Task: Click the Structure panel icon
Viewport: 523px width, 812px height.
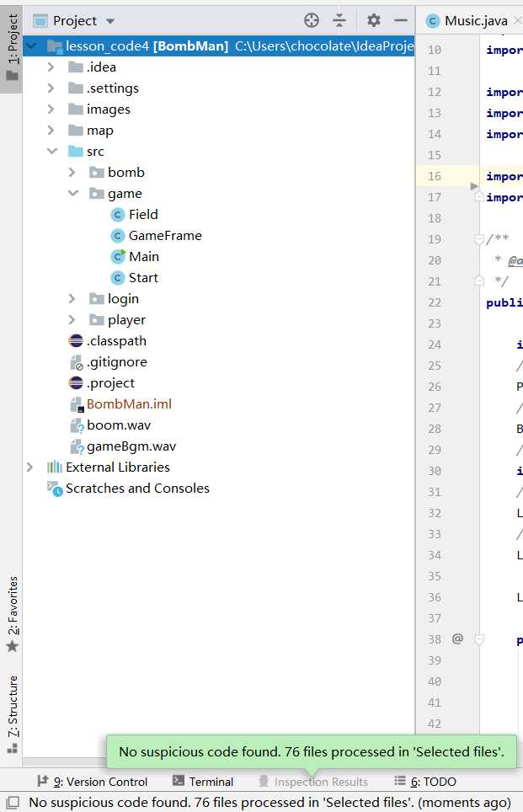Action: [x=12, y=748]
